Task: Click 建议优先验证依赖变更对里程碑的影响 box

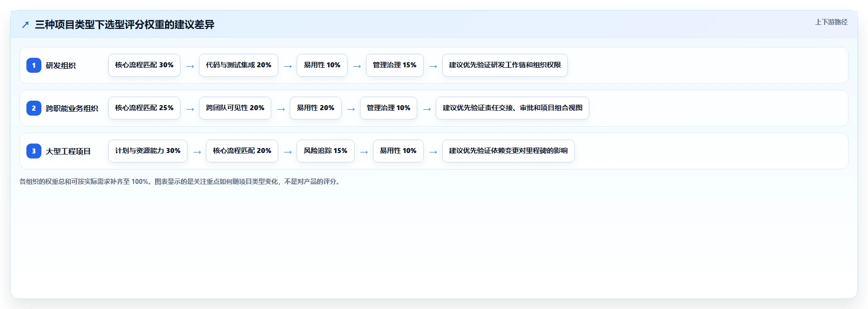Action: coord(509,151)
